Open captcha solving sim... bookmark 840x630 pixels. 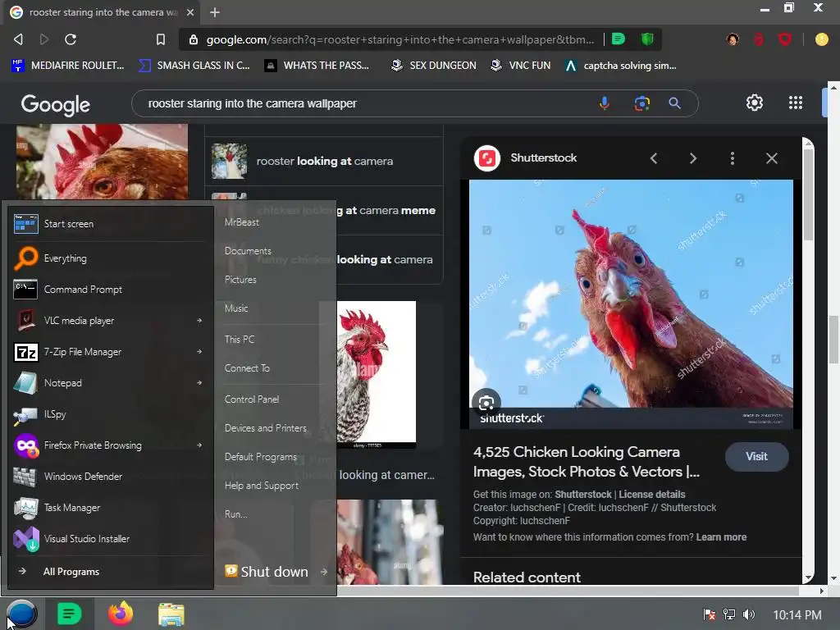click(x=620, y=66)
